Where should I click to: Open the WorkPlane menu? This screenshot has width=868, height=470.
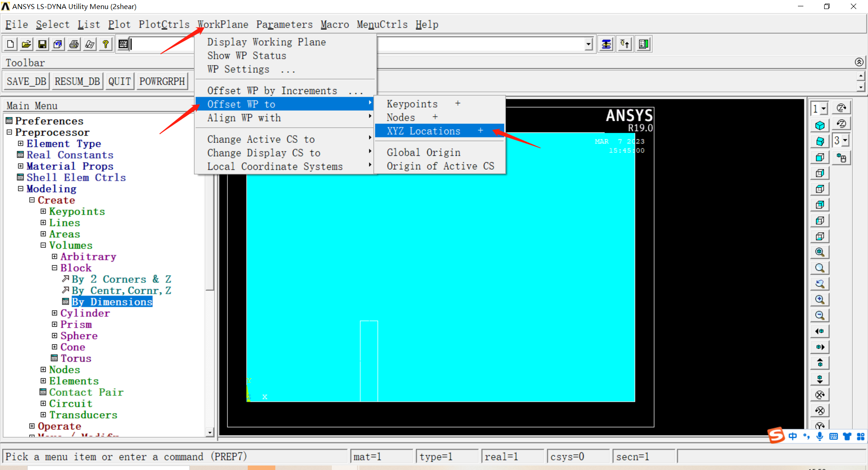[x=223, y=24]
